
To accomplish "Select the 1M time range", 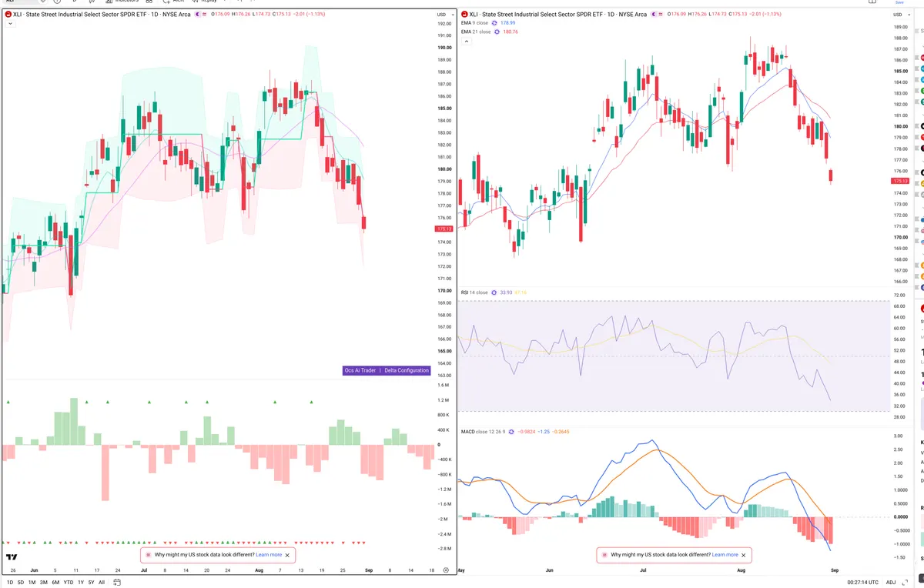I will pos(32,583).
